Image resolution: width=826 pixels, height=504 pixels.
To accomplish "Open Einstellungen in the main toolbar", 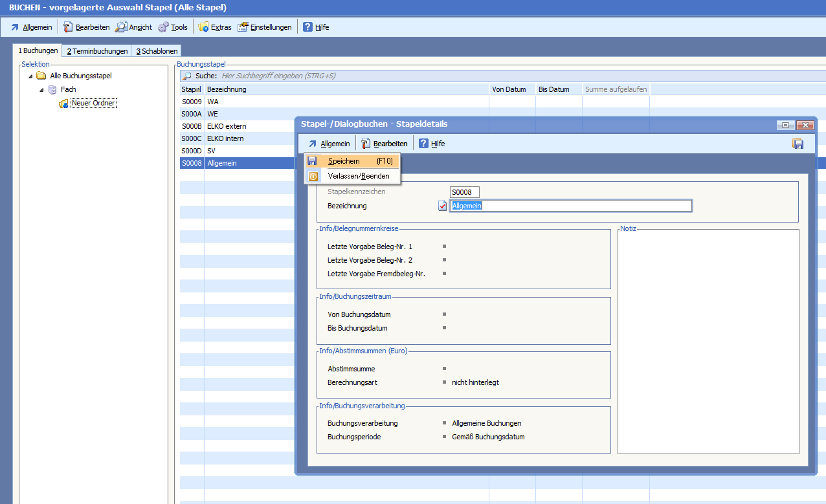I will coord(265,27).
